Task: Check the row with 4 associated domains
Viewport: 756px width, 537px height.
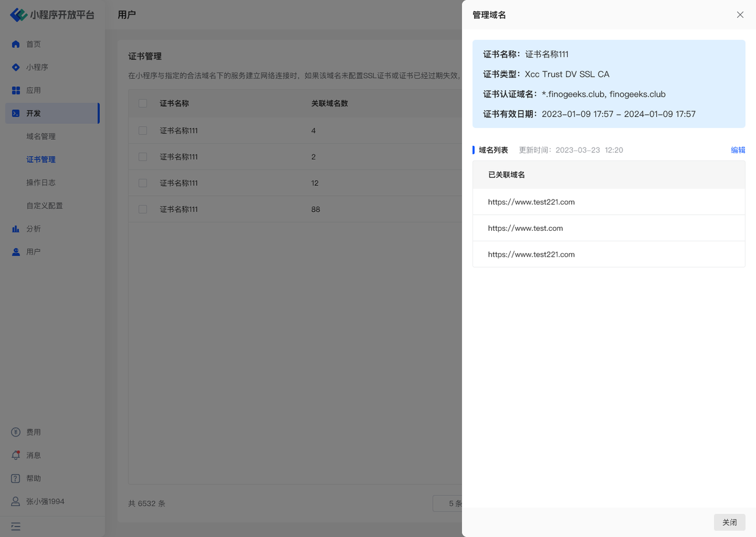Action: [143, 130]
